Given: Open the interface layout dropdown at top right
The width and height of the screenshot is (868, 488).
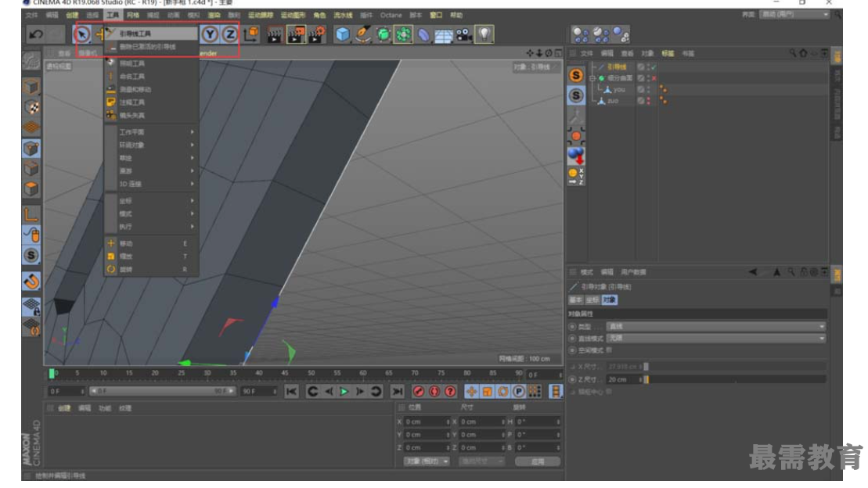Looking at the screenshot, I should (x=794, y=14).
